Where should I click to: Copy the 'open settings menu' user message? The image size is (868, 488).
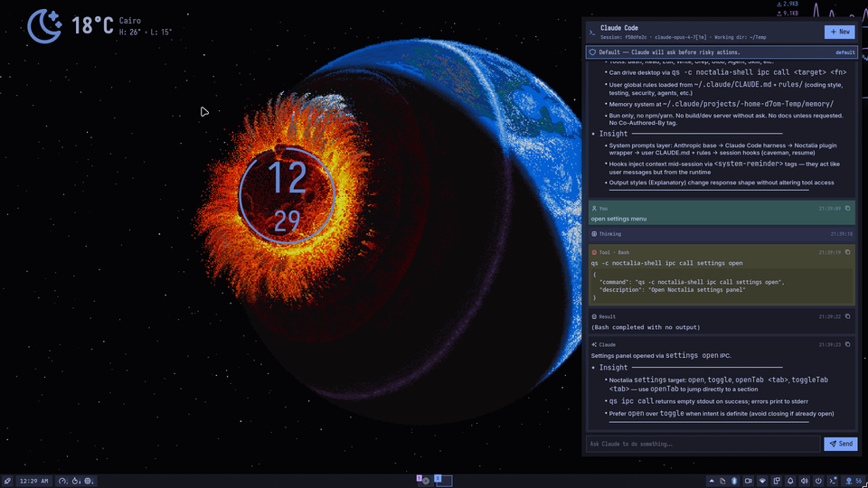(x=847, y=209)
